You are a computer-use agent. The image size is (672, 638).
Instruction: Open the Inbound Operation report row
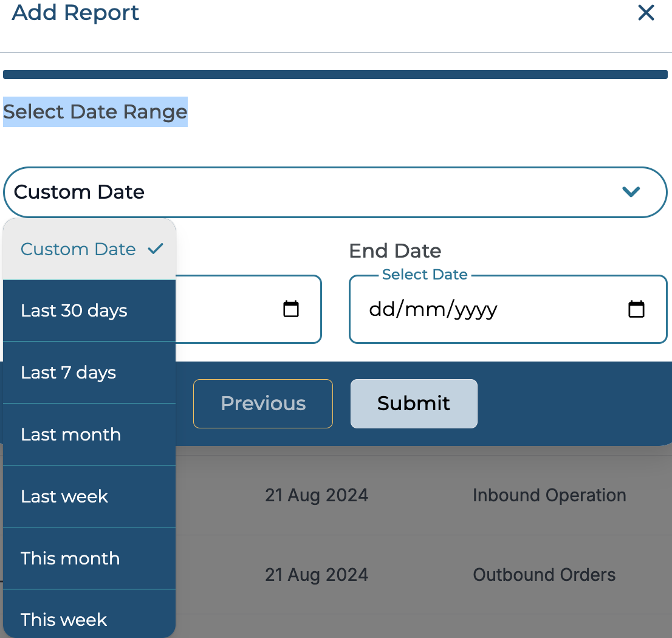[549, 495]
